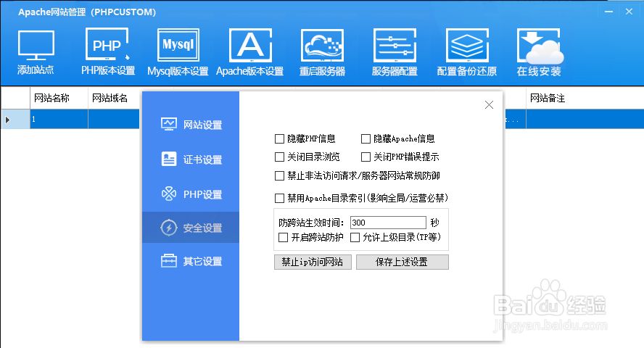This screenshot has width=644, height=348.
Task: Open PHP版本设置 toolbar icon
Action: pyautogui.click(x=107, y=44)
